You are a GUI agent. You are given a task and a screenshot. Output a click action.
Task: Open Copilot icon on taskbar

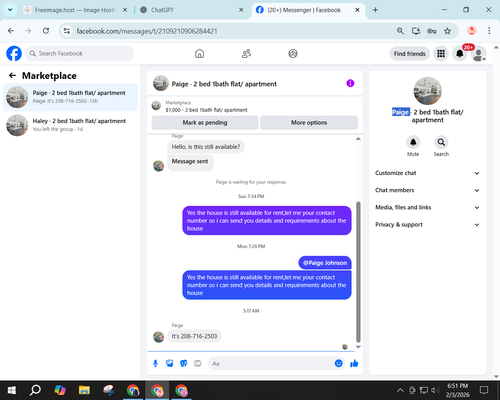[60, 390]
